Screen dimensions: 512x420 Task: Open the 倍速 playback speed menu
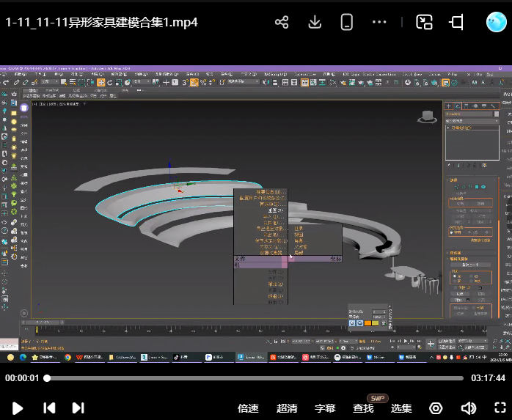point(248,408)
